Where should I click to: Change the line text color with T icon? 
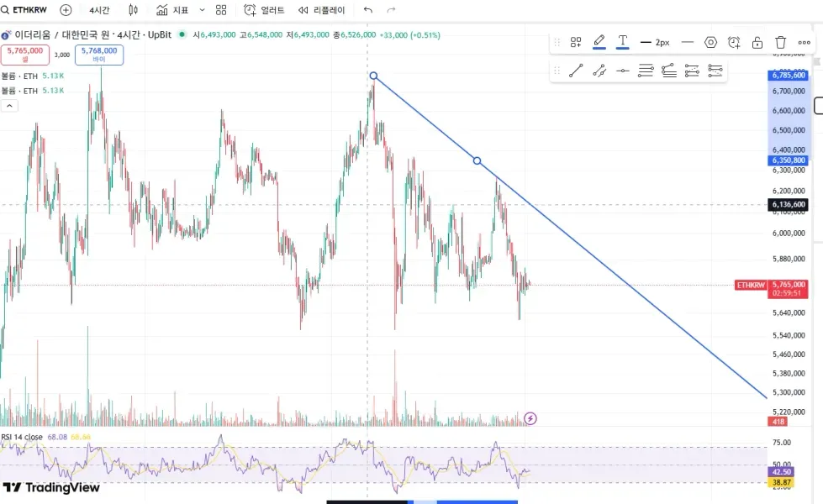[622, 42]
